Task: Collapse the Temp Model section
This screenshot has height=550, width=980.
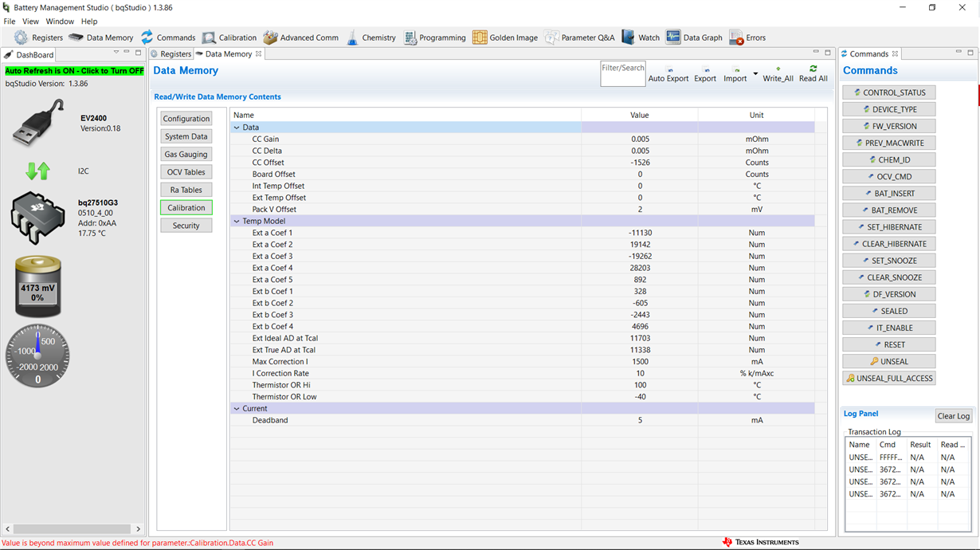Action: coord(237,221)
